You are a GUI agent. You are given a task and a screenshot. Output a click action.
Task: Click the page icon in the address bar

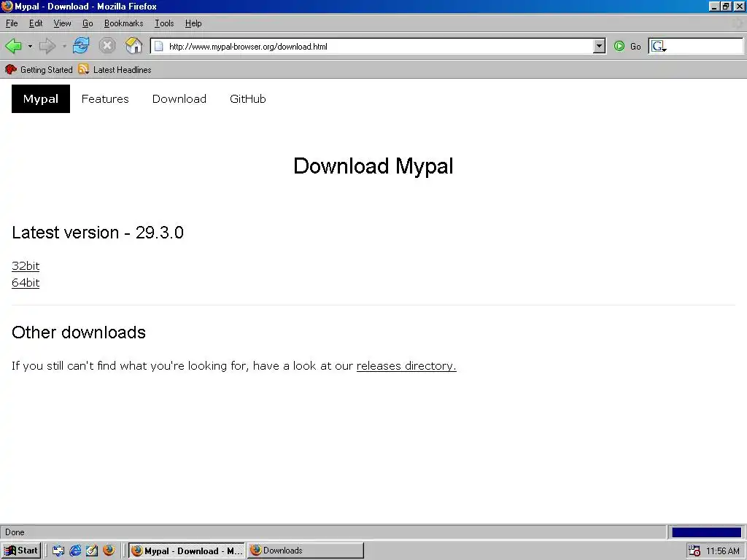[159, 46]
